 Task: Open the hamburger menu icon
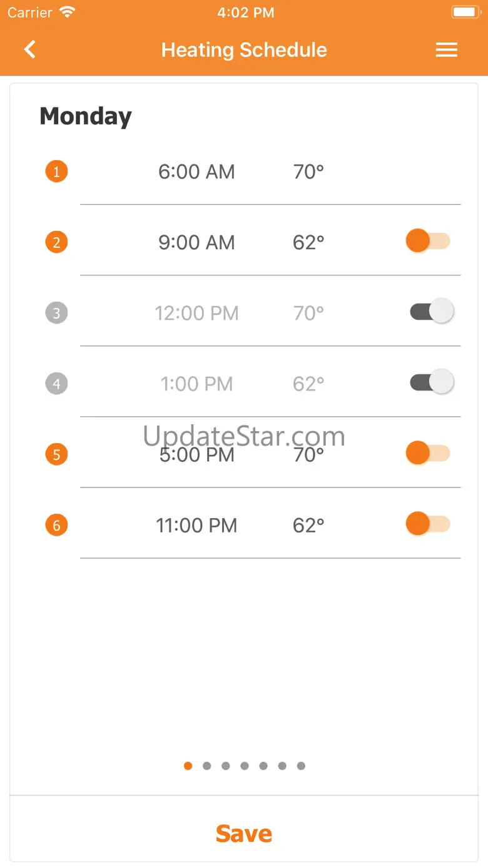click(447, 50)
